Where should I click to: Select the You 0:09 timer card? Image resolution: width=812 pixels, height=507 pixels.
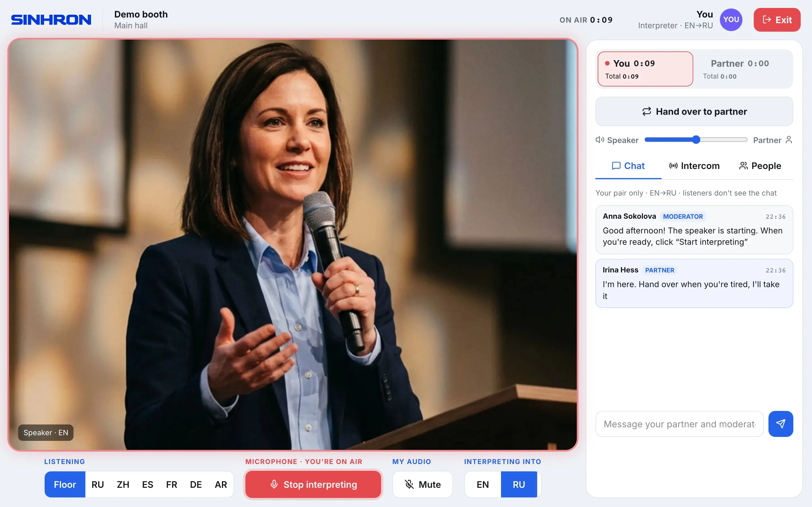(645, 69)
